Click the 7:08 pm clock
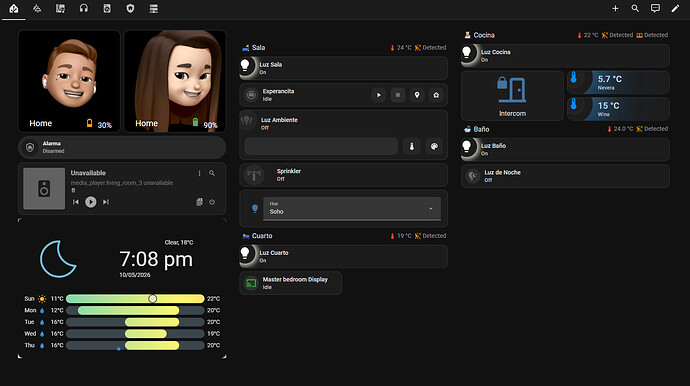This screenshot has width=690, height=386. pos(156,259)
